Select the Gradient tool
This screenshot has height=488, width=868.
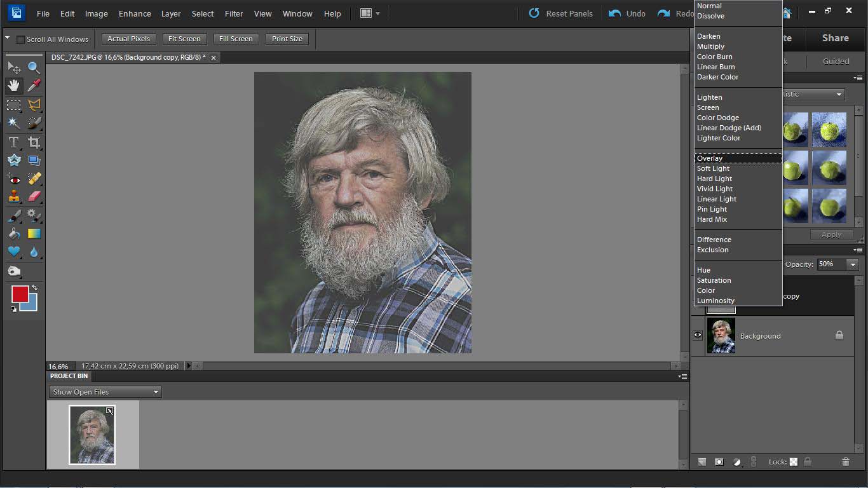tap(34, 234)
